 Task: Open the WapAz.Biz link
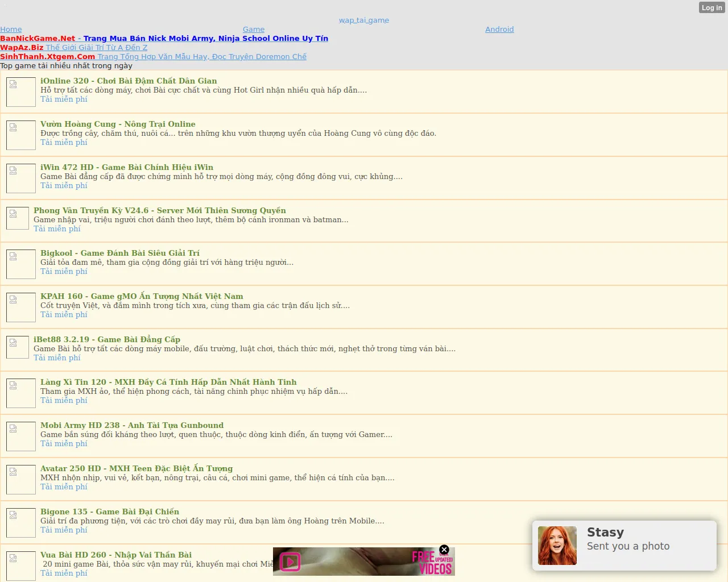pos(74,48)
